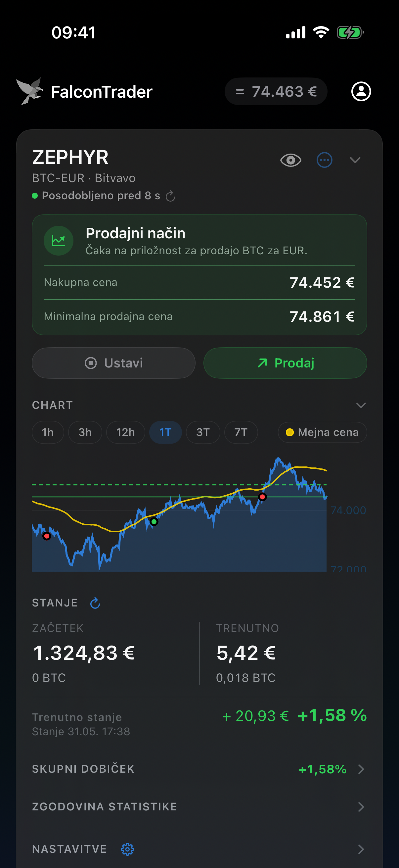Tap the Ustavi stop button
This screenshot has width=399, height=868.
pos(113,363)
